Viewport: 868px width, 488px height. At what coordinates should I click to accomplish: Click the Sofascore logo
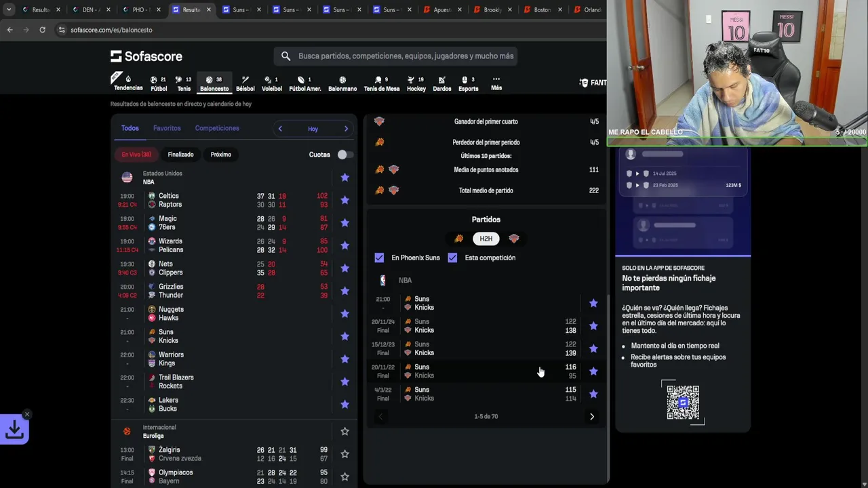click(x=146, y=56)
